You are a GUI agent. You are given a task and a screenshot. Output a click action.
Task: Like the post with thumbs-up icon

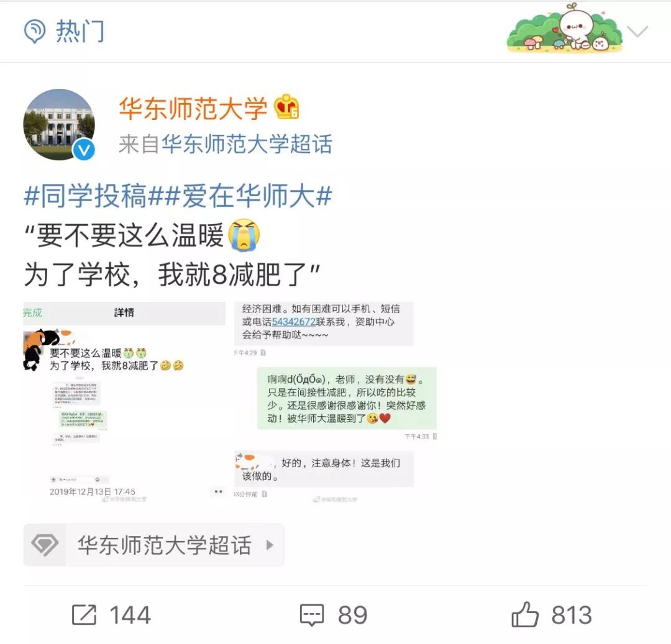(524, 614)
